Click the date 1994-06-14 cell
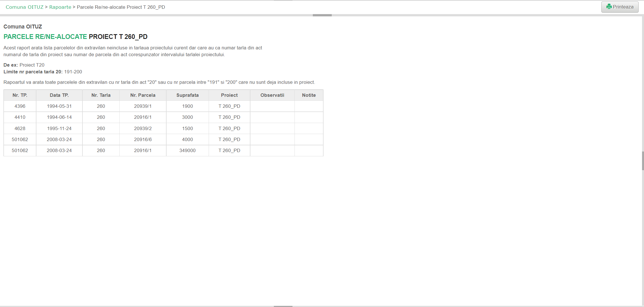Viewport: 644px width, 307px height. coord(59,117)
